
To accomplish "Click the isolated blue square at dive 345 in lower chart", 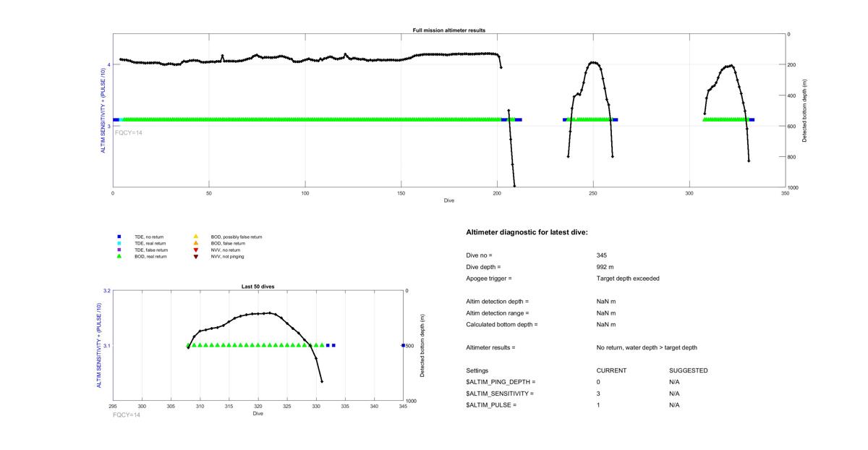I will tap(403, 346).
